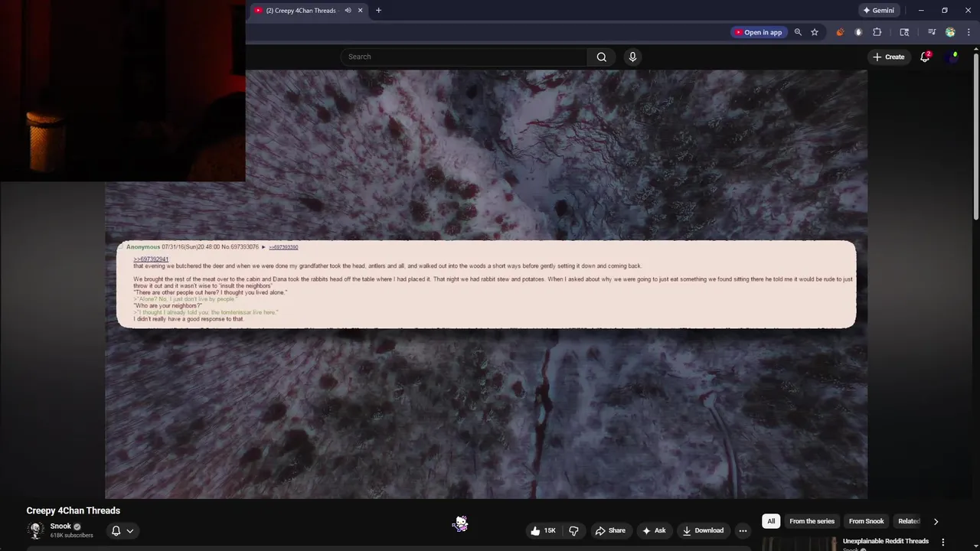Open Unexplainable Reddit Threads video thumbnail
Screen dimensions: 980x551
[x=799, y=544]
